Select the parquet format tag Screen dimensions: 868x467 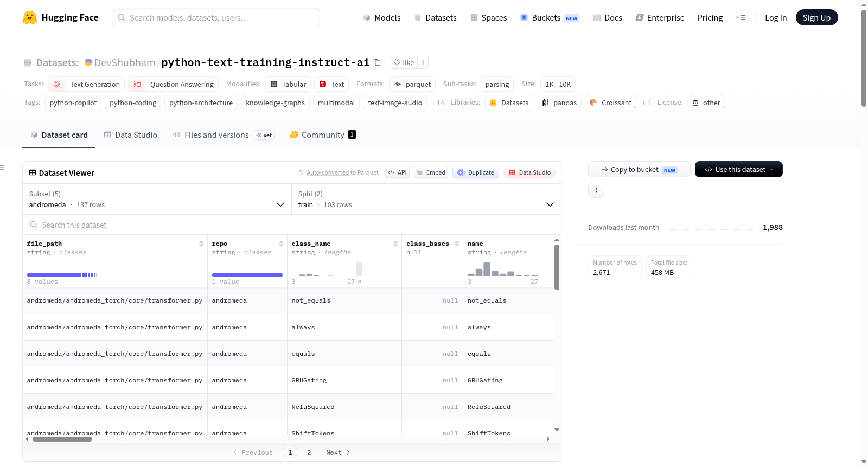(x=412, y=84)
